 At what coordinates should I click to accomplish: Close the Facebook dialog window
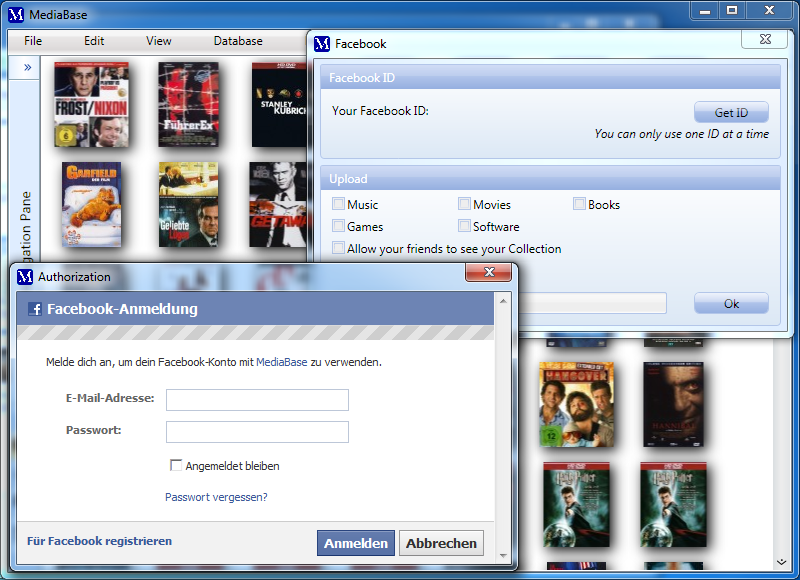(x=764, y=39)
